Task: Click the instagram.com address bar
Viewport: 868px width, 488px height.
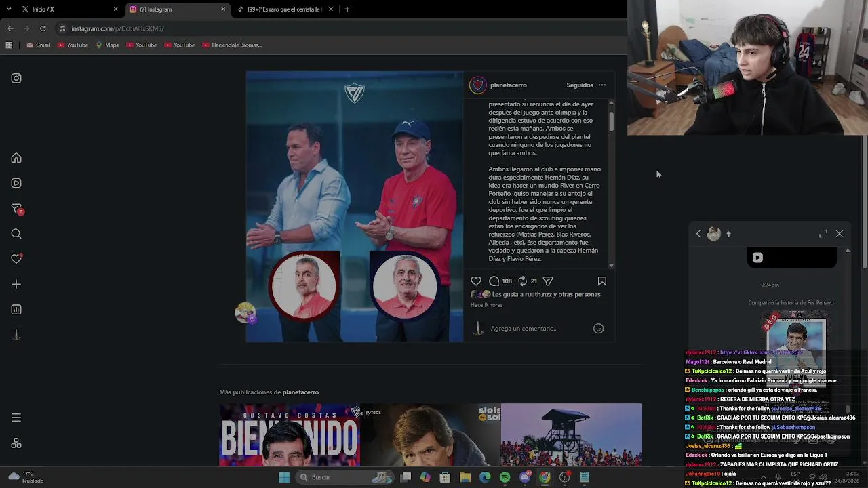Action: (x=339, y=28)
